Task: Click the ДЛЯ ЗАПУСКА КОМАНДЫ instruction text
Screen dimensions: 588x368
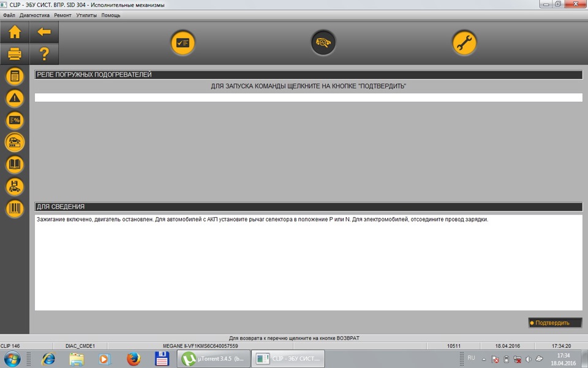Action: 308,86
